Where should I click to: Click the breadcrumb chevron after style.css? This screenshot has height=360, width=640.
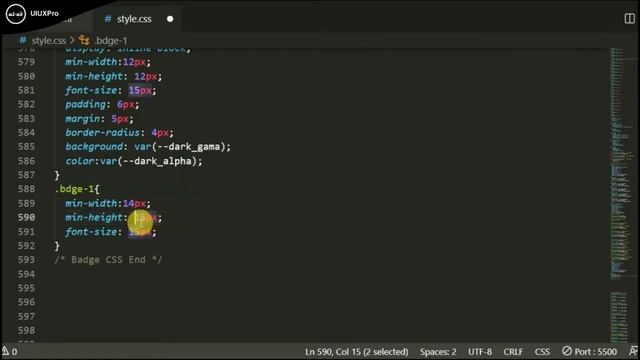pyautogui.click(x=72, y=40)
